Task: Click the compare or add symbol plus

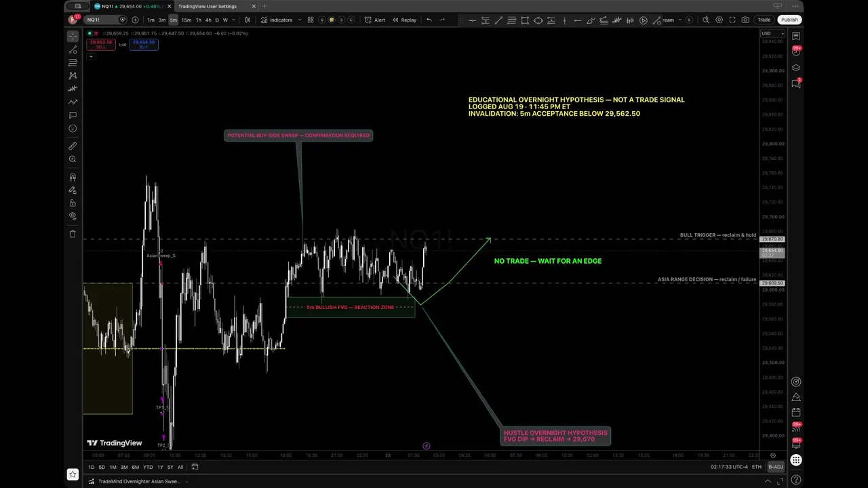Action: click(x=135, y=20)
